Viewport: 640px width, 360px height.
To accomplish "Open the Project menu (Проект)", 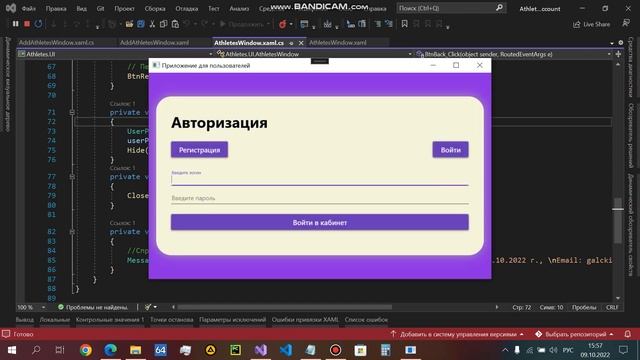I will click(x=124, y=8).
